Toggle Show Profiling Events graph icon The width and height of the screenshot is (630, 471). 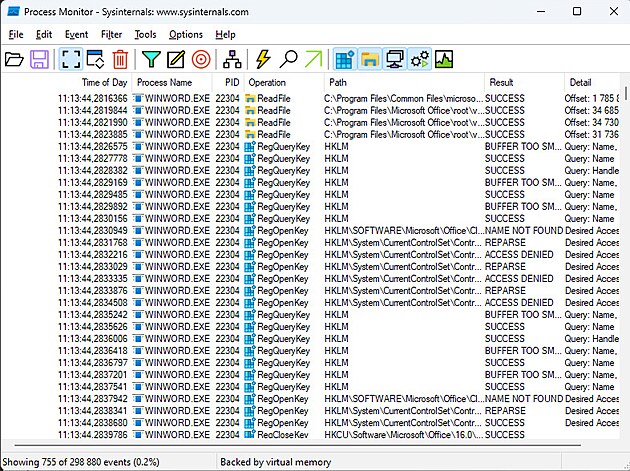coord(444,59)
